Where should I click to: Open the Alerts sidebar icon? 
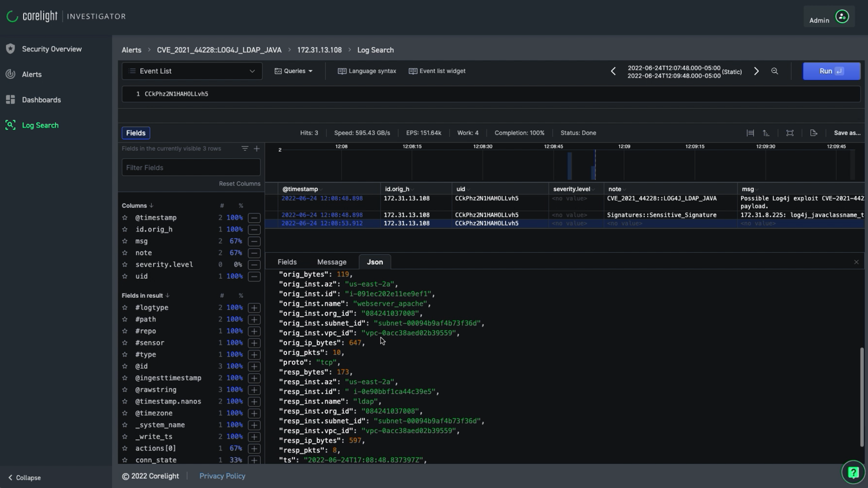[10, 74]
